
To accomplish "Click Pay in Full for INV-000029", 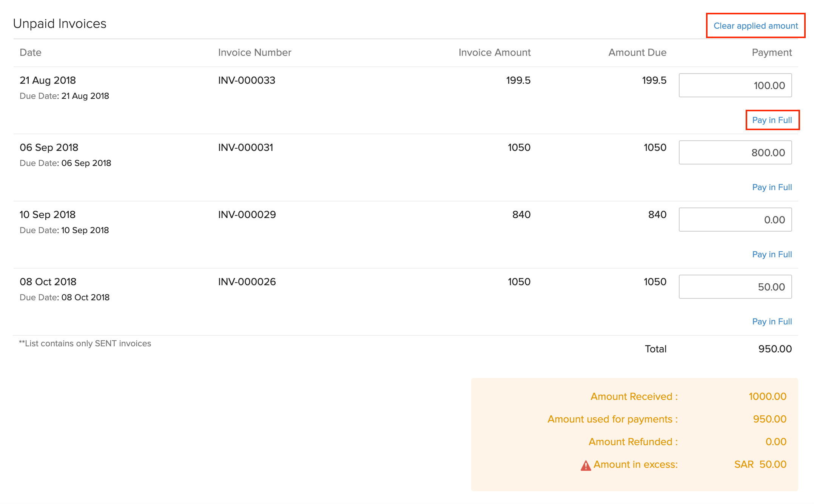I will point(772,254).
